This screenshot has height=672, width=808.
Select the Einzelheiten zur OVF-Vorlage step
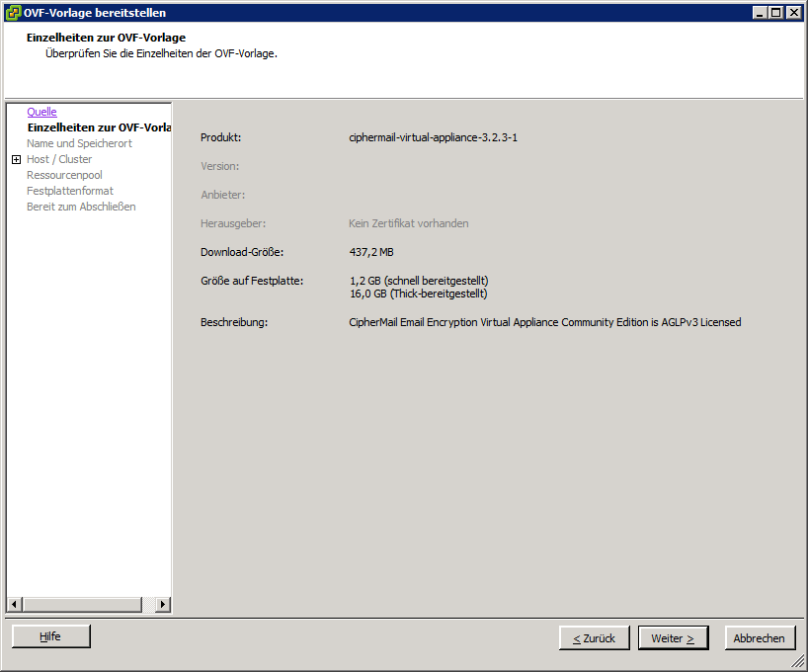99,127
